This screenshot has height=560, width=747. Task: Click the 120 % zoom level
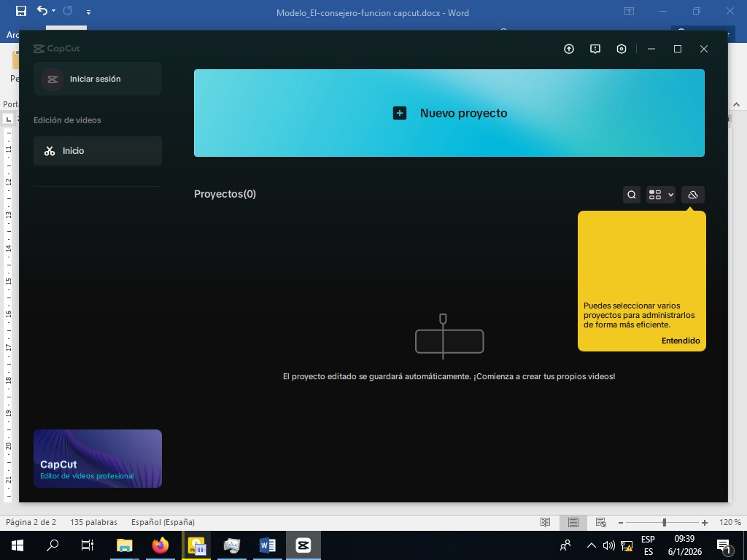[x=729, y=522]
